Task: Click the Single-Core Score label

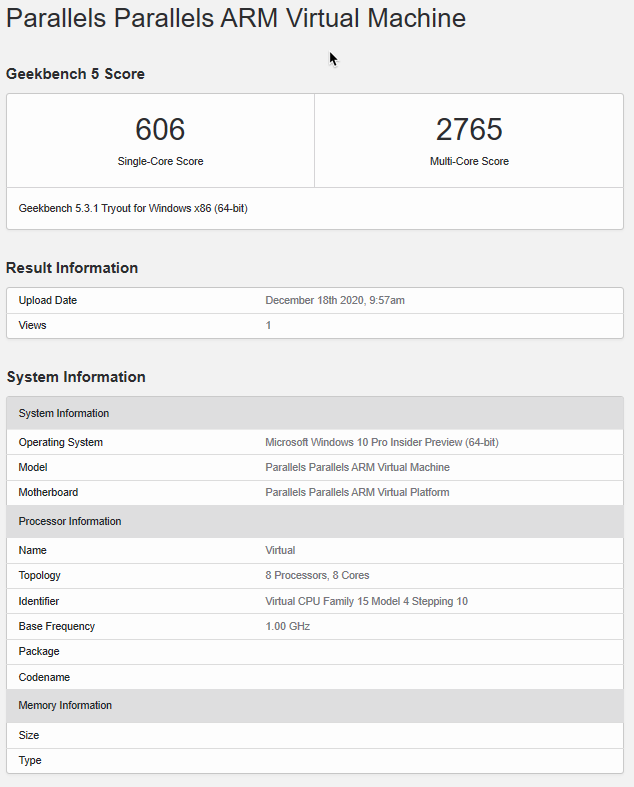Action: 160,161
